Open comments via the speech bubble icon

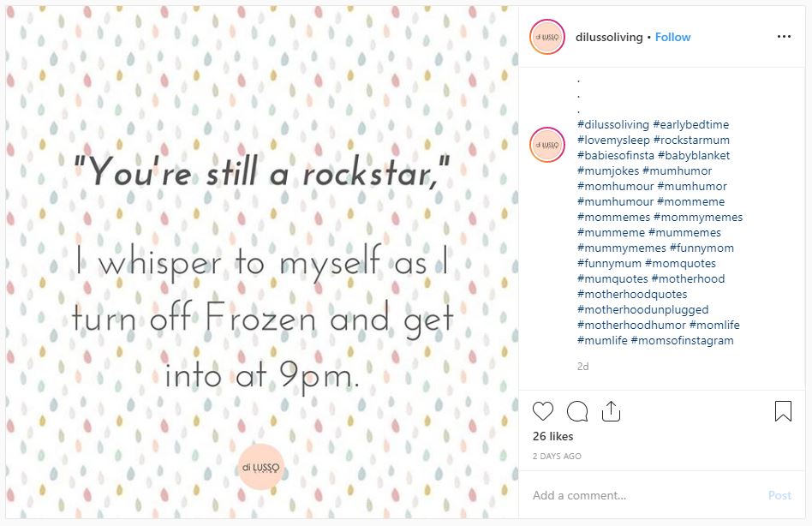[x=577, y=411]
